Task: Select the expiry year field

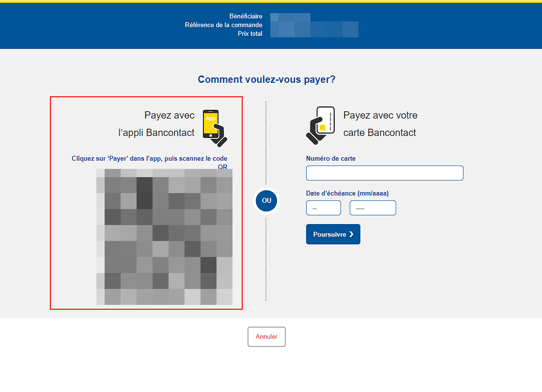Action: pyautogui.click(x=372, y=208)
